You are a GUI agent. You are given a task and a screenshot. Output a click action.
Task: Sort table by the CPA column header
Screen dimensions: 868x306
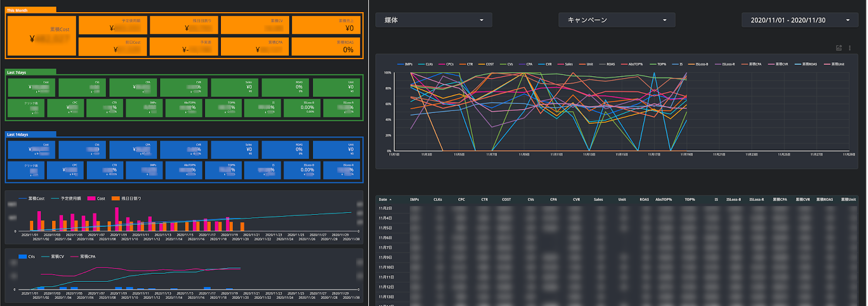[x=553, y=200]
